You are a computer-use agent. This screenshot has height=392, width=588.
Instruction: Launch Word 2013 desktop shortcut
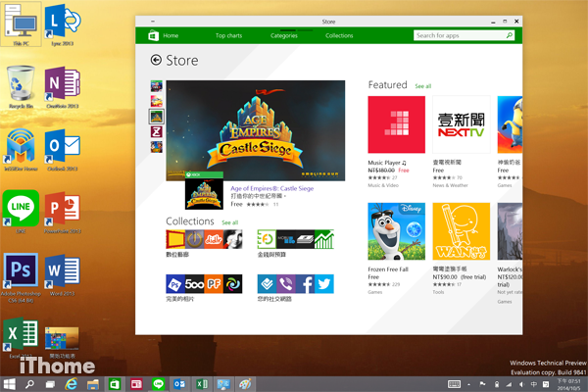63,274
